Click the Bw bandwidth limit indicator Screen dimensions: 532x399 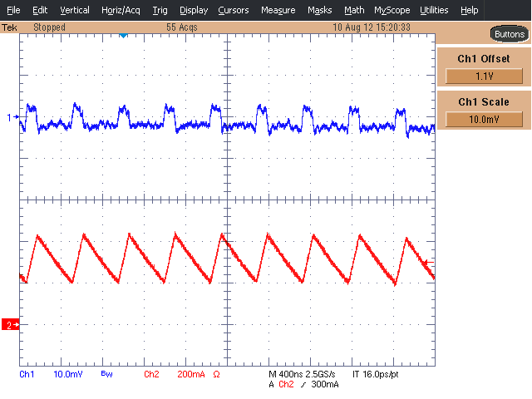pos(106,374)
